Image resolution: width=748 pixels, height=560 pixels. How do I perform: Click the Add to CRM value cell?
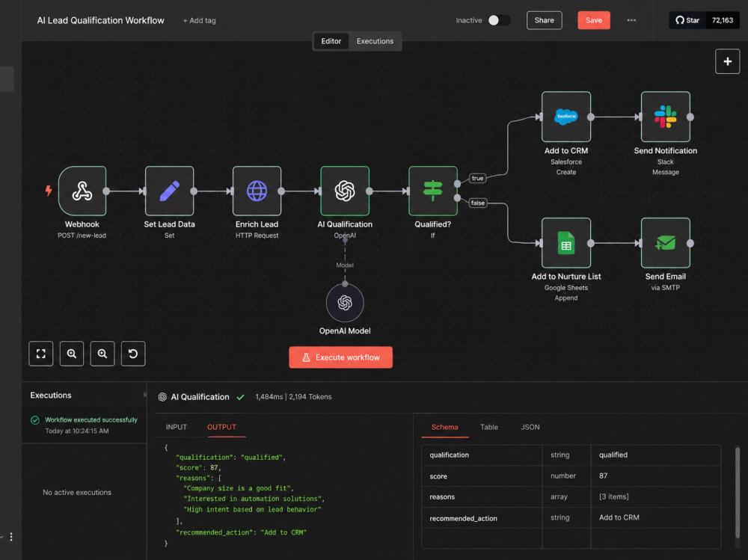655,517
